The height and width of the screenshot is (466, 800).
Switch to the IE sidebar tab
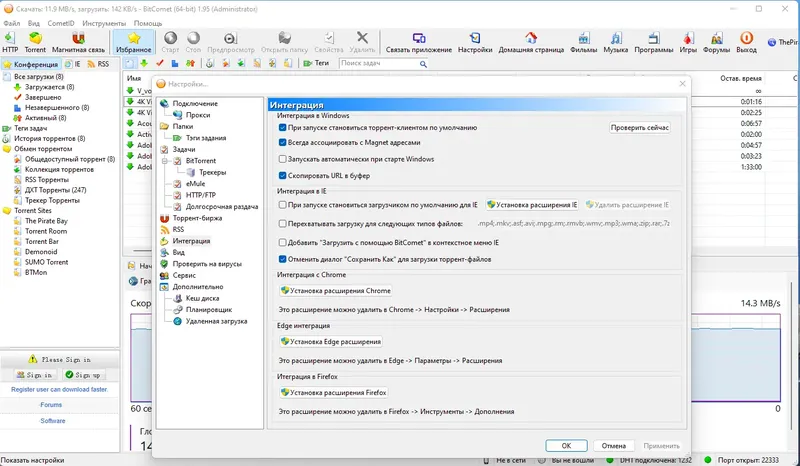(x=73, y=64)
